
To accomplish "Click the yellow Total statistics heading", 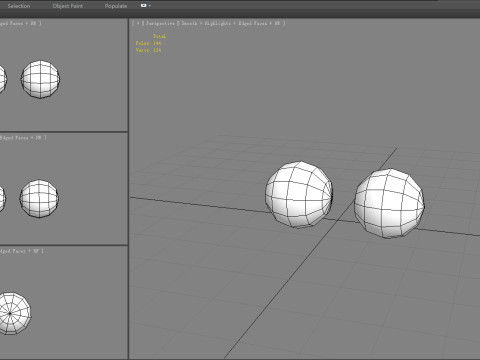I will 159,36.
